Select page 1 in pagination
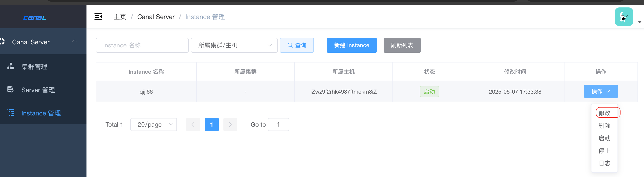The width and height of the screenshot is (644, 177). tap(212, 124)
